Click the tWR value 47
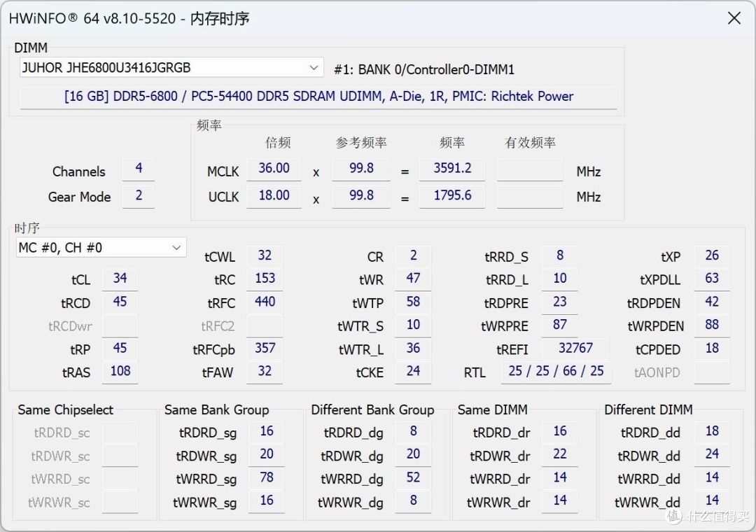Image resolution: width=756 pixels, height=532 pixels. click(413, 279)
